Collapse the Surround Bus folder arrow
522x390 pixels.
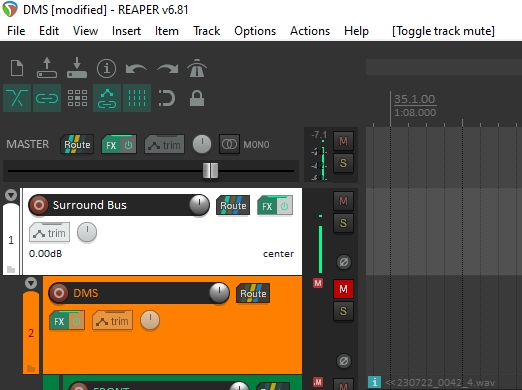[11, 195]
